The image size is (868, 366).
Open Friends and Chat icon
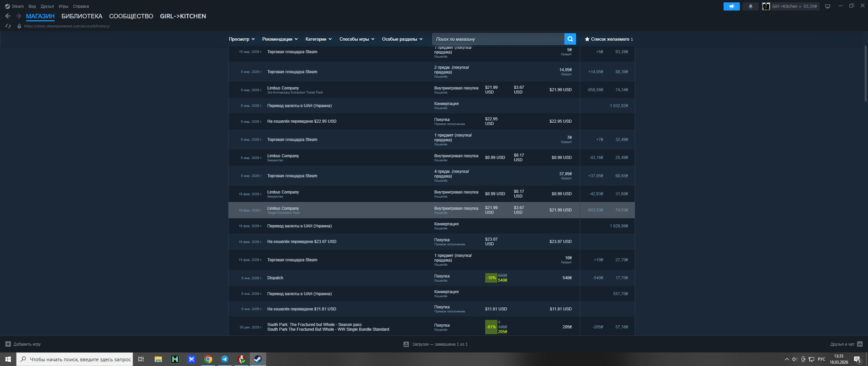(x=860, y=344)
